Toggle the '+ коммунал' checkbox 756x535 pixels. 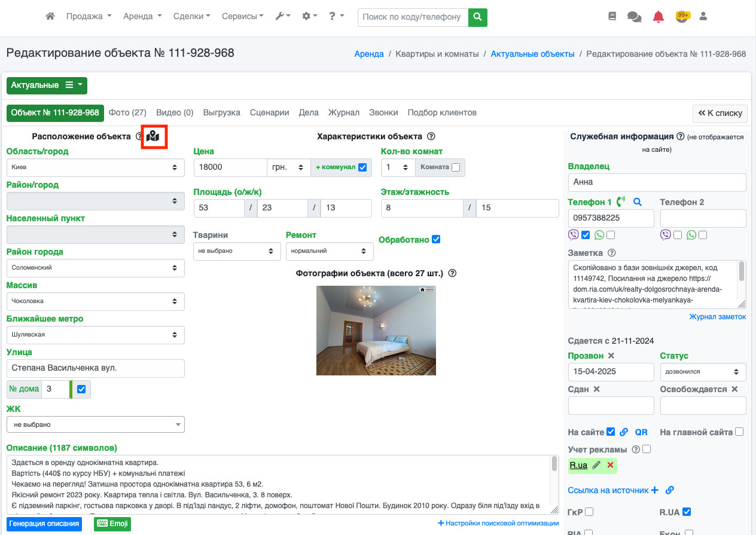(362, 167)
